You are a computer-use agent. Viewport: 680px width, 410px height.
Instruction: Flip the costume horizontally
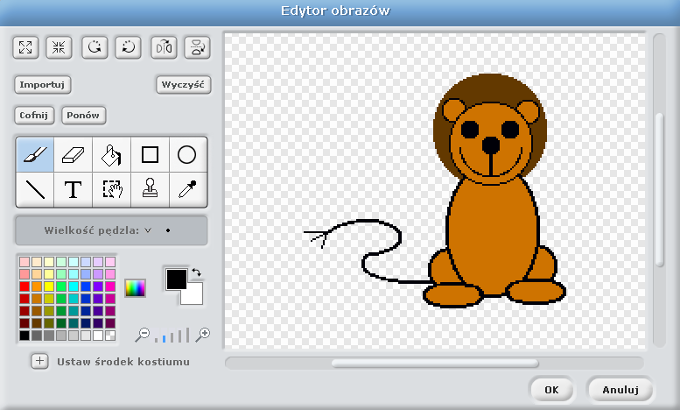164,47
